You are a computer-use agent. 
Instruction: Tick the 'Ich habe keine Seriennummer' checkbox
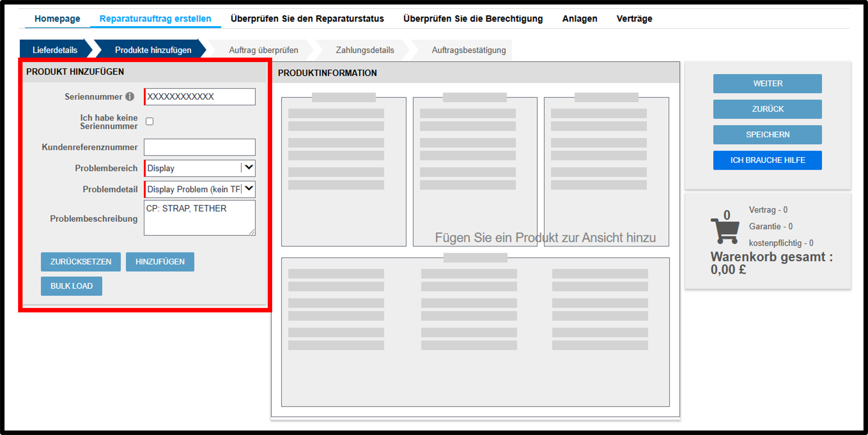point(150,122)
